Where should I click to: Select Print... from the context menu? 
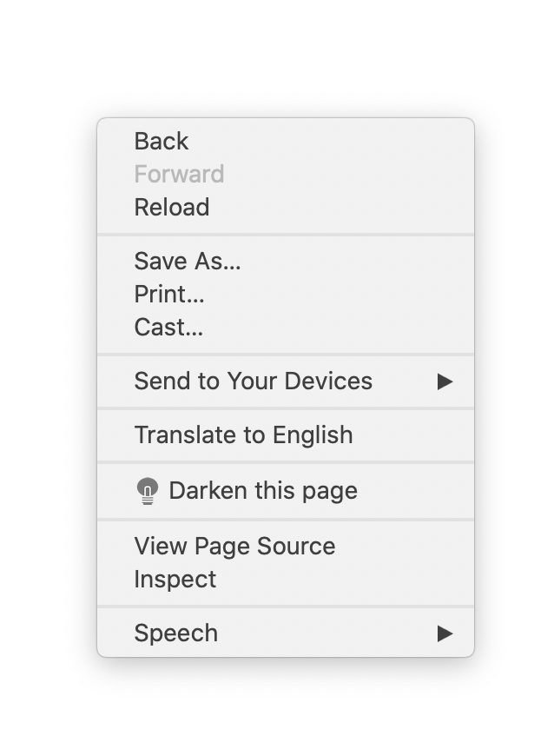pos(168,294)
